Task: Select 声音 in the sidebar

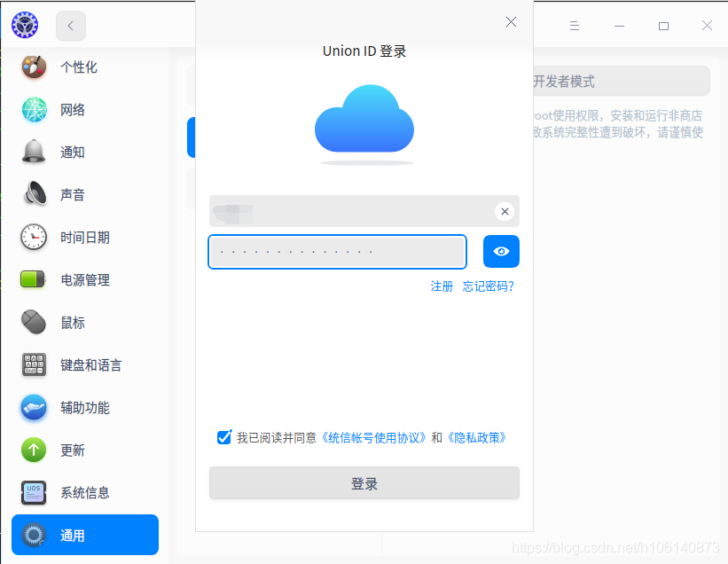Action: [73, 194]
